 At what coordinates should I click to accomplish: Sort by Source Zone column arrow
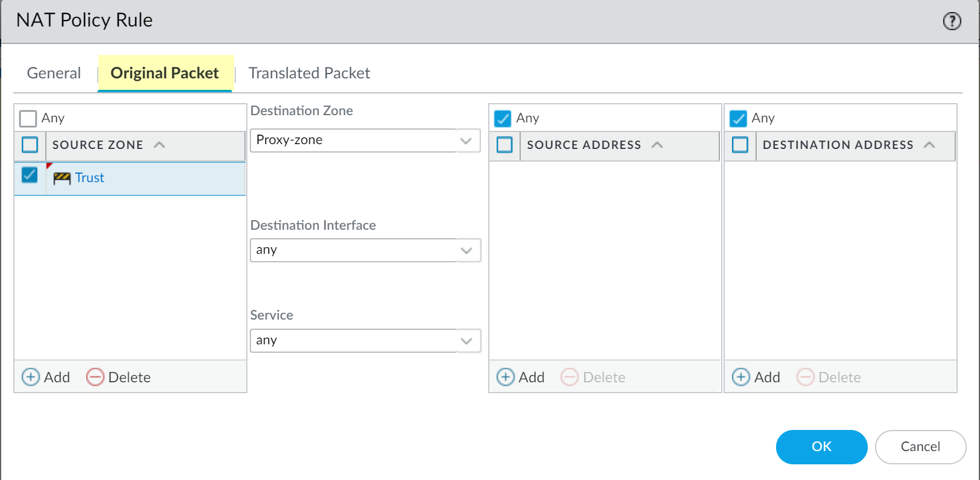159,145
